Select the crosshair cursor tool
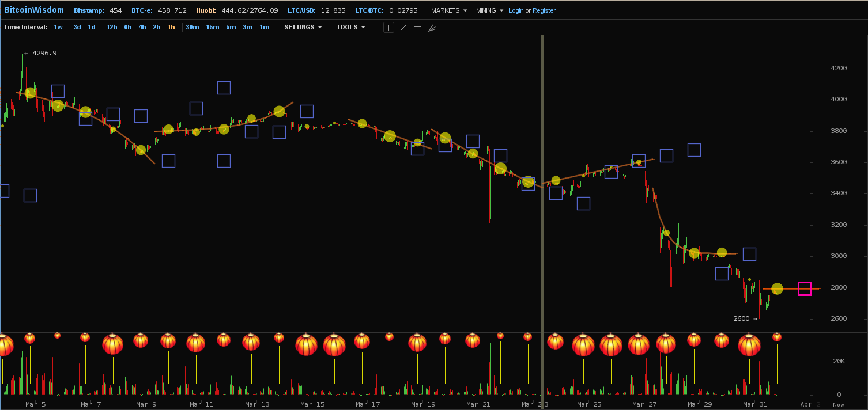Image resolution: width=868 pixels, height=410 pixels. [389, 28]
